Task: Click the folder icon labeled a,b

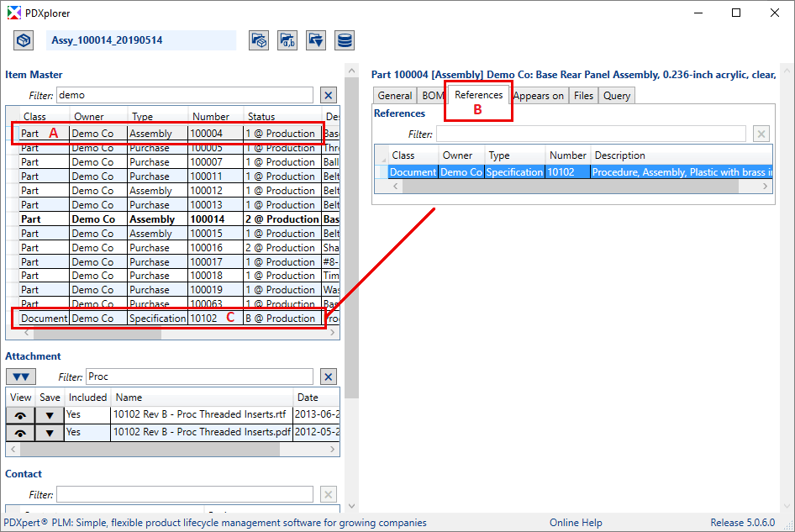Action: click(x=287, y=40)
